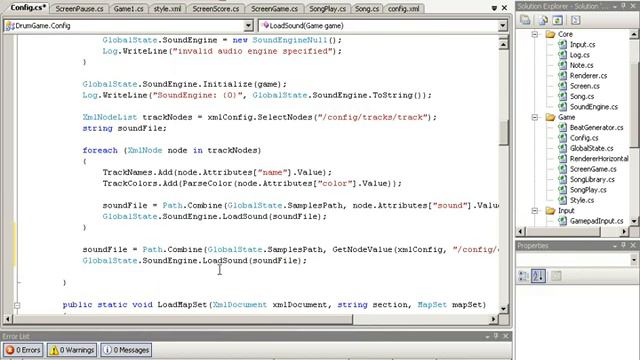The image size is (640, 360).
Task: Click the Style.cs file icon
Action: (x=562, y=200)
